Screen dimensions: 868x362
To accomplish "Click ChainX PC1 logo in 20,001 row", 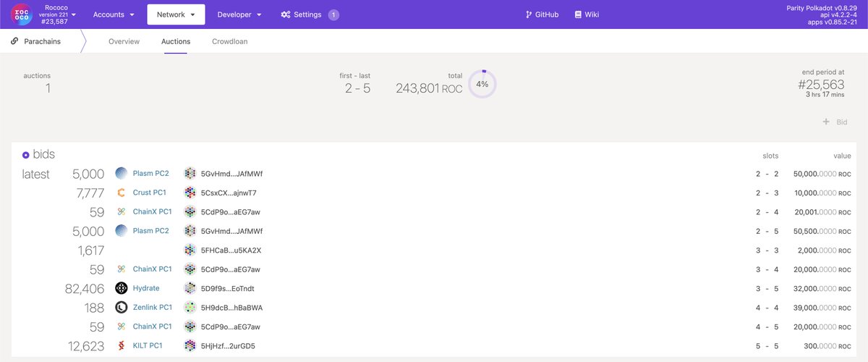I will 122,212.
